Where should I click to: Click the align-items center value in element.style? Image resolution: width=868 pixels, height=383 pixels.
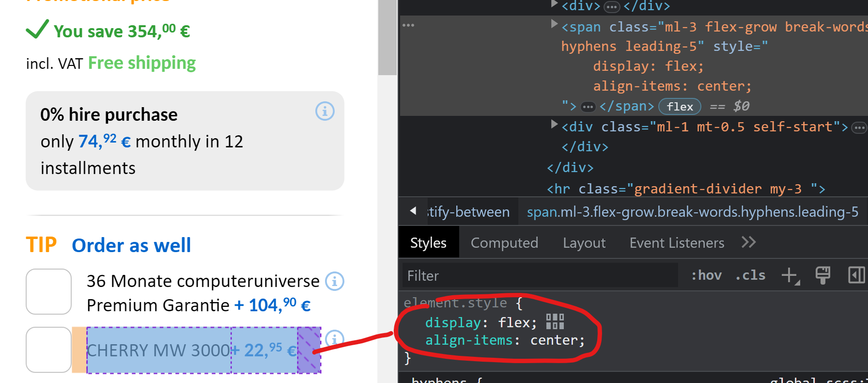(x=553, y=340)
